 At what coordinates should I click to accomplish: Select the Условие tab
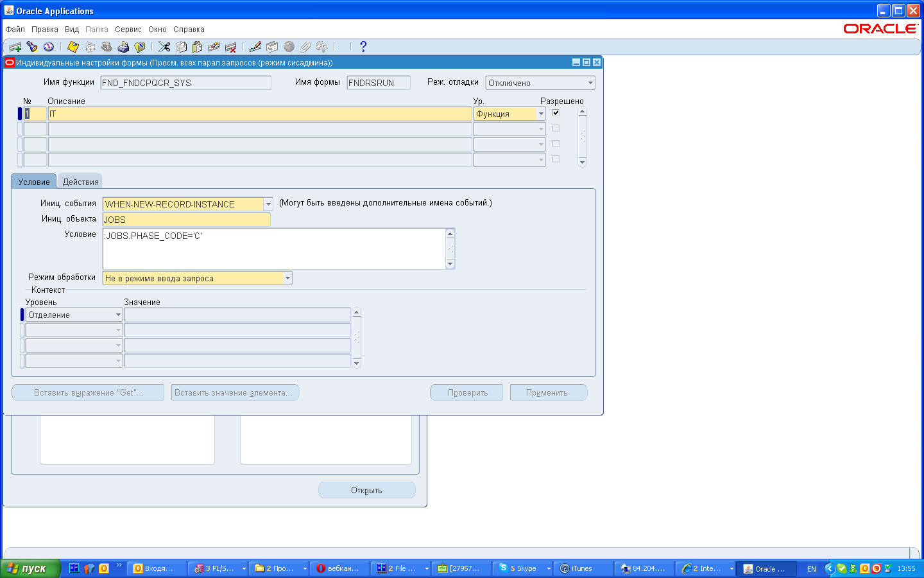[x=34, y=182]
